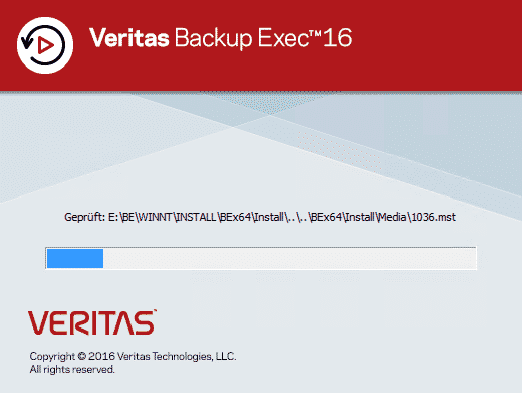The image size is (522, 393).
Task: Click the red VERITAS wordmark logo
Action: click(92, 322)
